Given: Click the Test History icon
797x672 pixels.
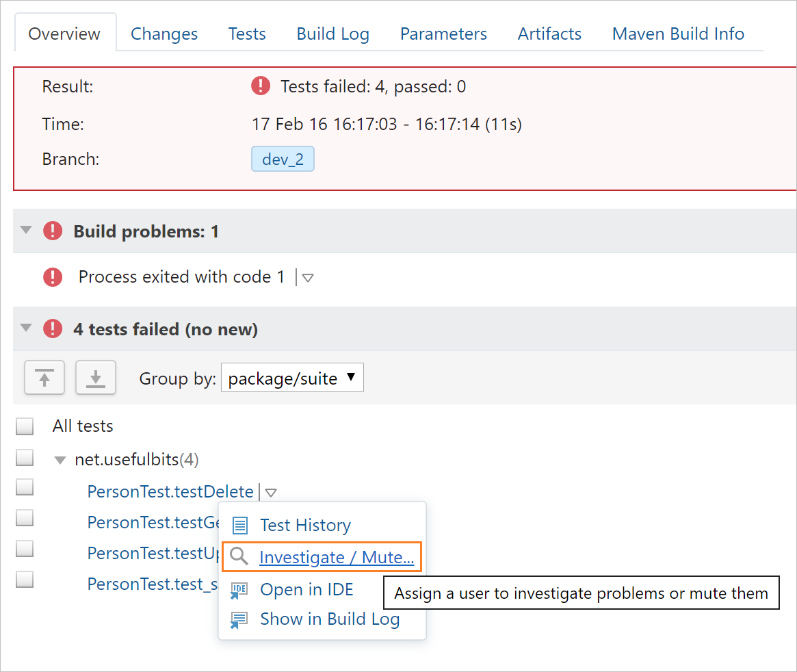Looking at the screenshot, I should (x=241, y=525).
